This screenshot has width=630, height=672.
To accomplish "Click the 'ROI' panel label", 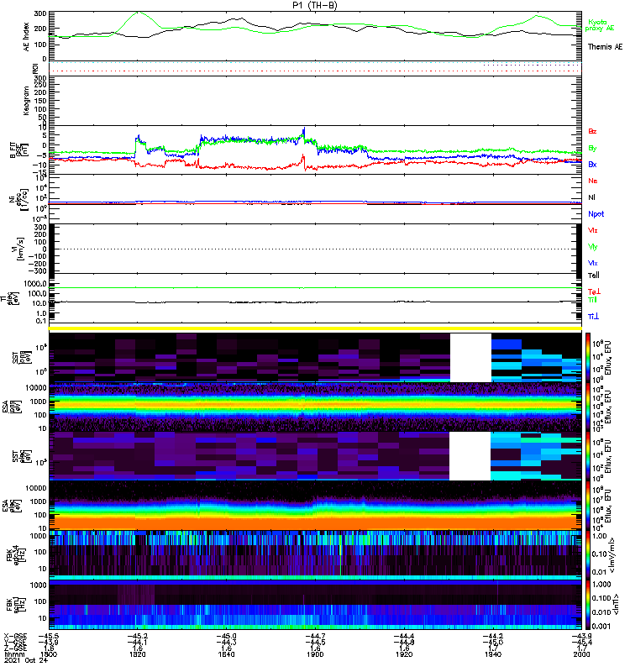I will (35, 69).
